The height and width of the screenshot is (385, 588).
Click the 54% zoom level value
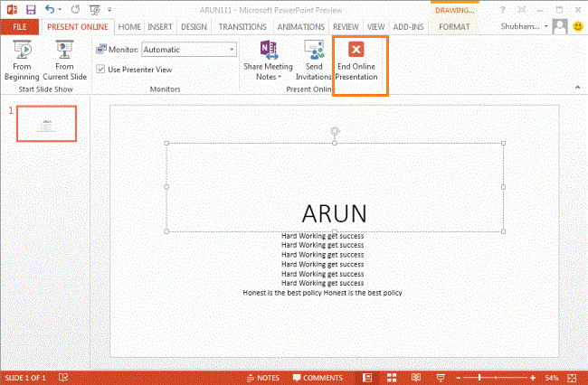[552, 378]
